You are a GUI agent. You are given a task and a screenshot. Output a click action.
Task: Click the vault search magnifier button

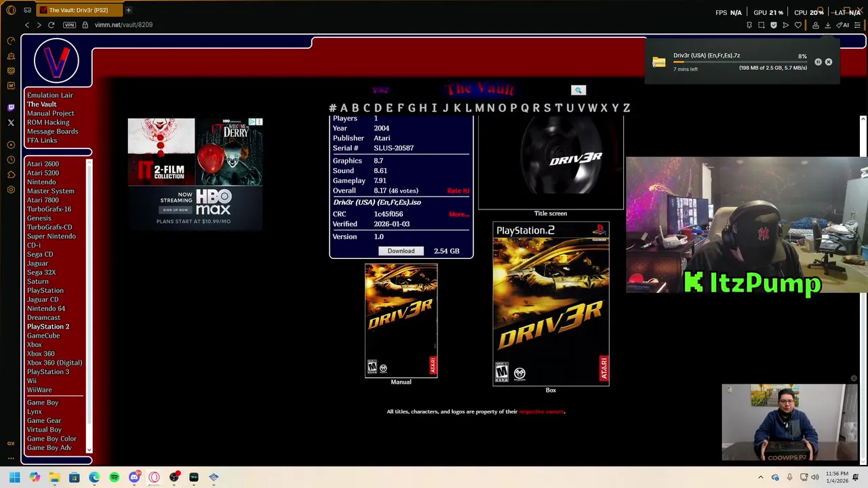coord(578,90)
